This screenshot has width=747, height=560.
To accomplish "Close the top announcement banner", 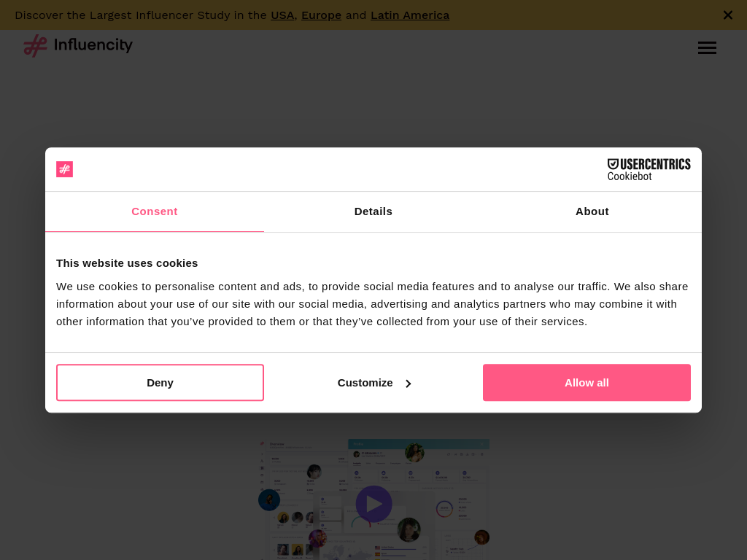I will pos(727,15).
